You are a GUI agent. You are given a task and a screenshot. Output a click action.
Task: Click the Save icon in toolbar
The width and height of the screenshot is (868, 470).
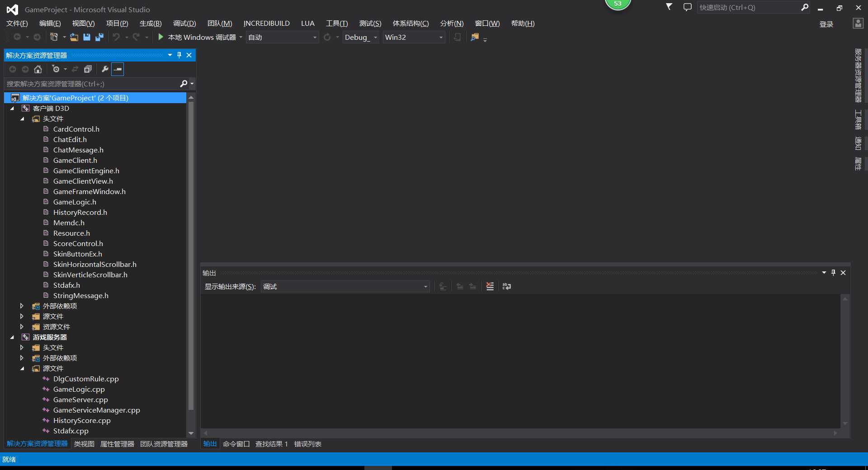tap(87, 37)
